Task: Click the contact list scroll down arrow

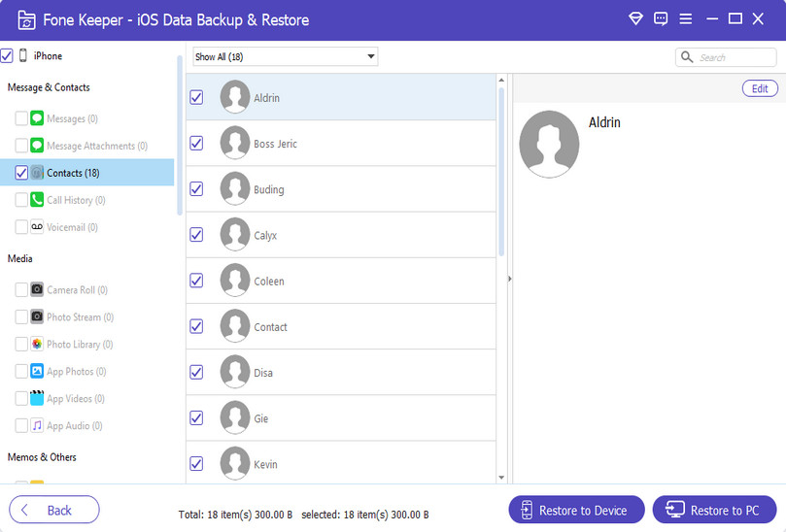Action: click(x=501, y=477)
